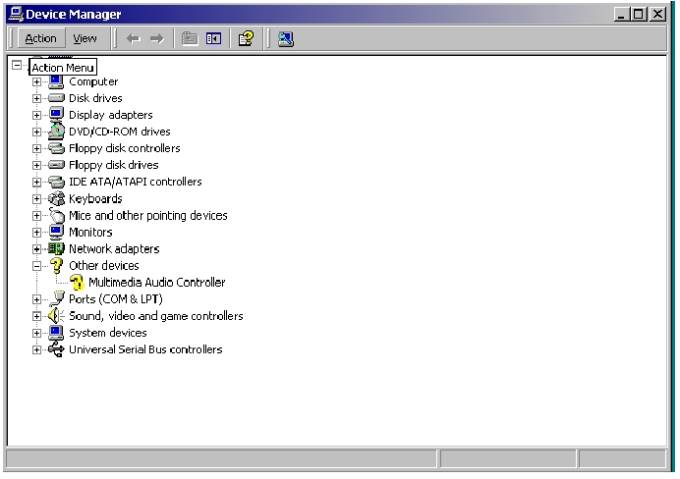This screenshot has width=680, height=479.
Task: Select the DVD/CD-ROM drives label
Action: point(119,132)
